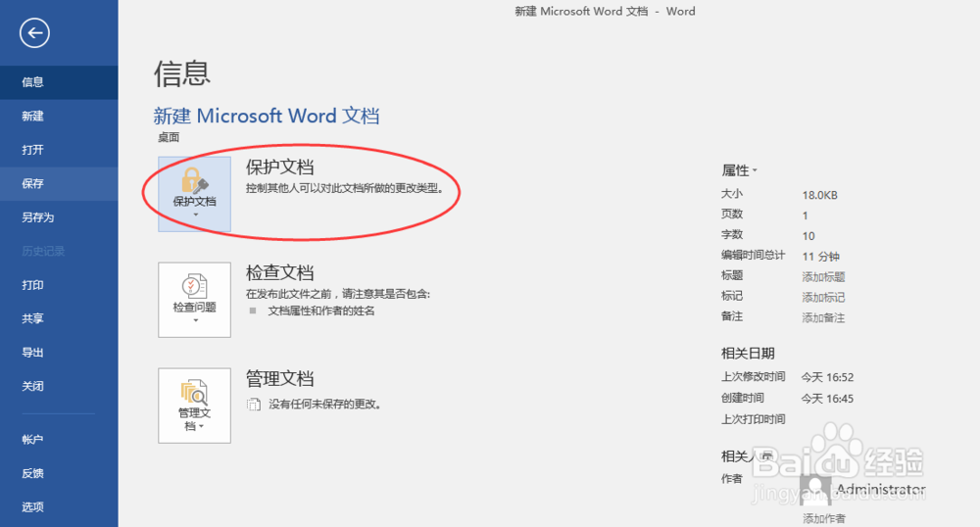Click 关闭 in the sidebar

[59, 386]
